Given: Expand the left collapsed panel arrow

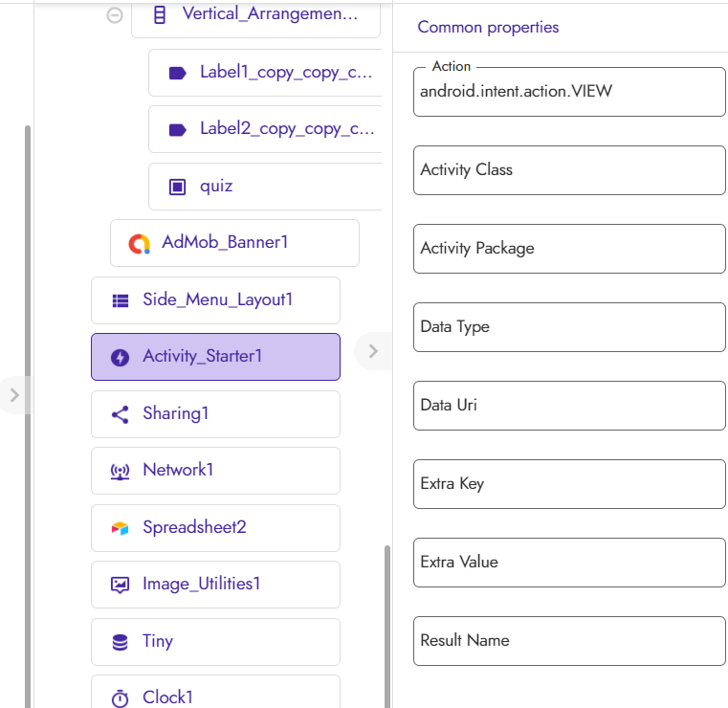Looking at the screenshot, I should tap(14, 393).
